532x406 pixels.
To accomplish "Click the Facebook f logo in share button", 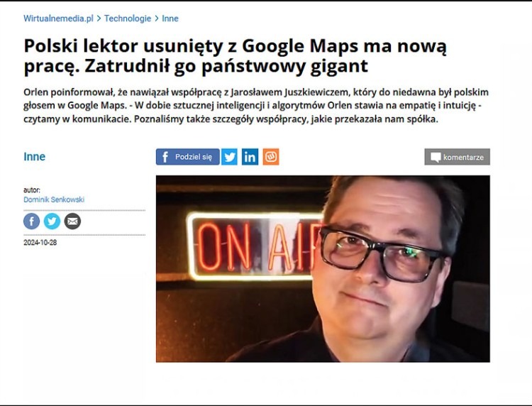I will (x=165, y=157).
